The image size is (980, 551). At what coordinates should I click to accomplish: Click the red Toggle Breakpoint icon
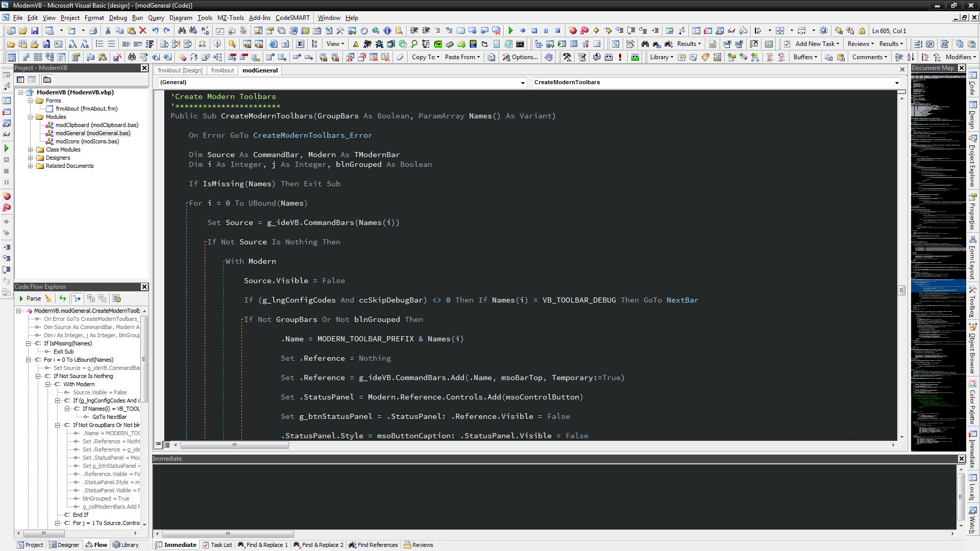(573, 31)
